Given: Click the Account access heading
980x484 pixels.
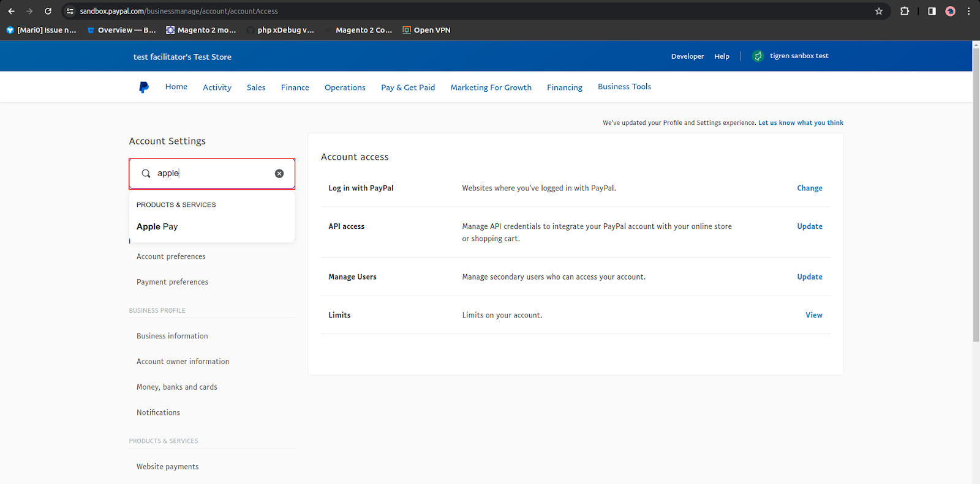Looking at the screenshot, I should click(x=355, y=157).
